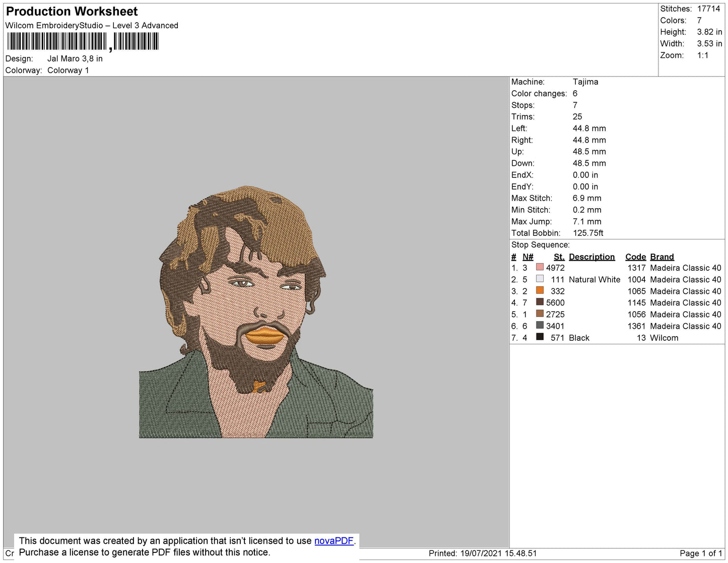728x563 pixels.
Task: Click the 'Black' description in row 7
Action: [579, 338]
